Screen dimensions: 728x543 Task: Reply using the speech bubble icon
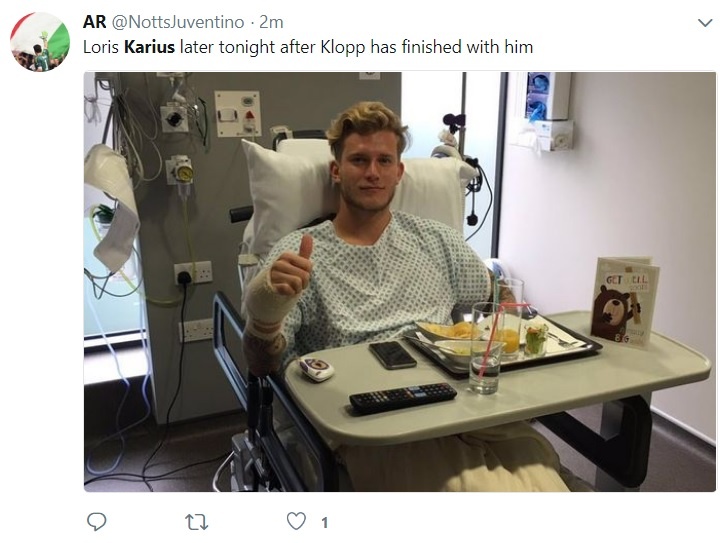[97, 522]
